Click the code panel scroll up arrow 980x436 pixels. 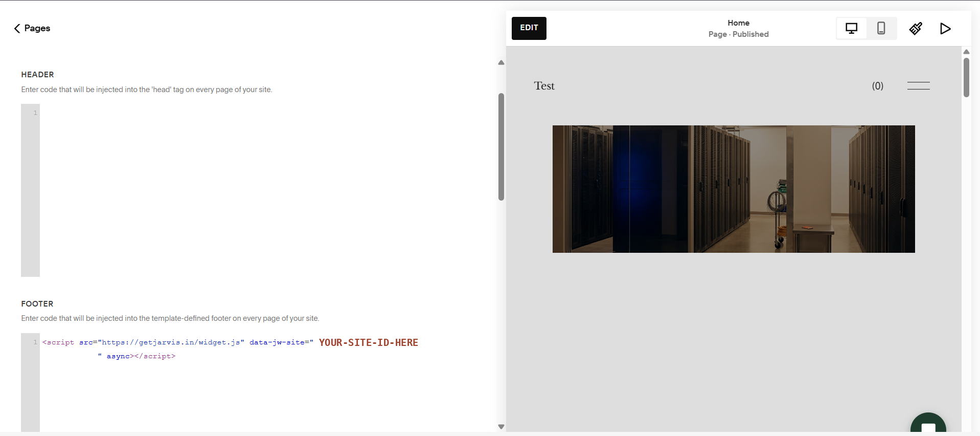(501, 62)
